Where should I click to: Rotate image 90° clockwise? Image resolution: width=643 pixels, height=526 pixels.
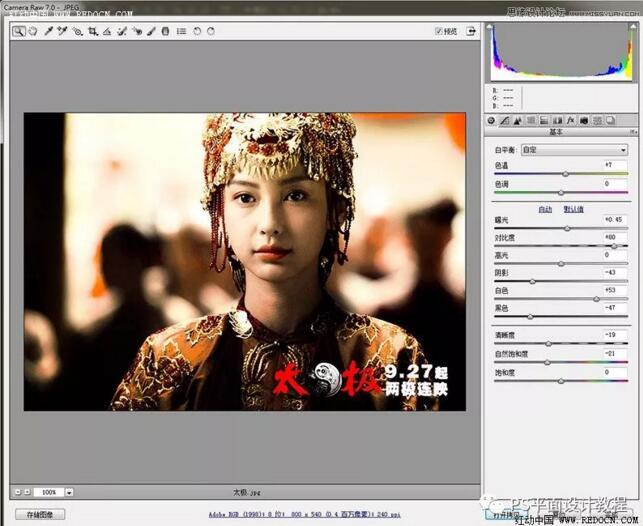pos(211,31)
